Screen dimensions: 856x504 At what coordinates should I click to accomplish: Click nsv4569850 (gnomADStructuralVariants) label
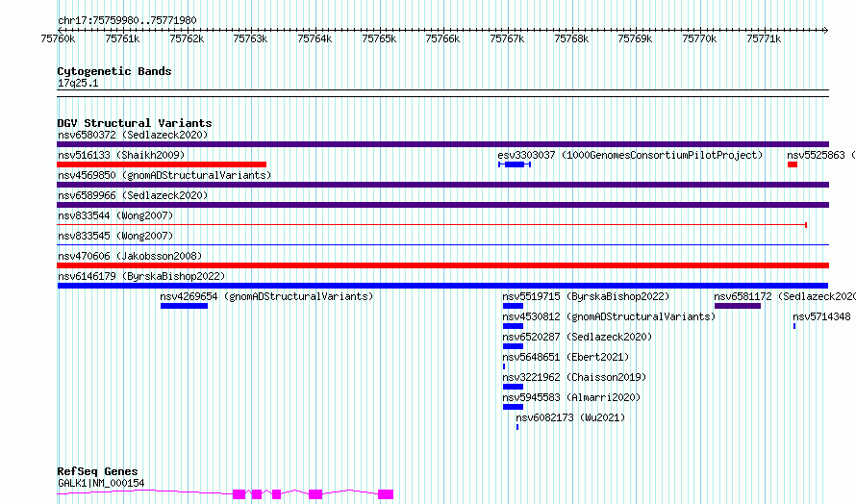pyautogui.click(x=164, y=175)
